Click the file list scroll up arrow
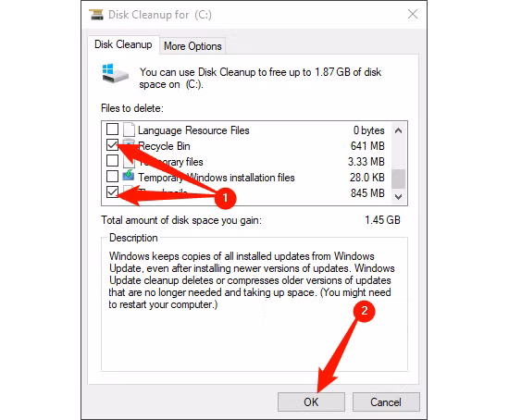Screen dimensions: 509x420 [x=399, y=130]
